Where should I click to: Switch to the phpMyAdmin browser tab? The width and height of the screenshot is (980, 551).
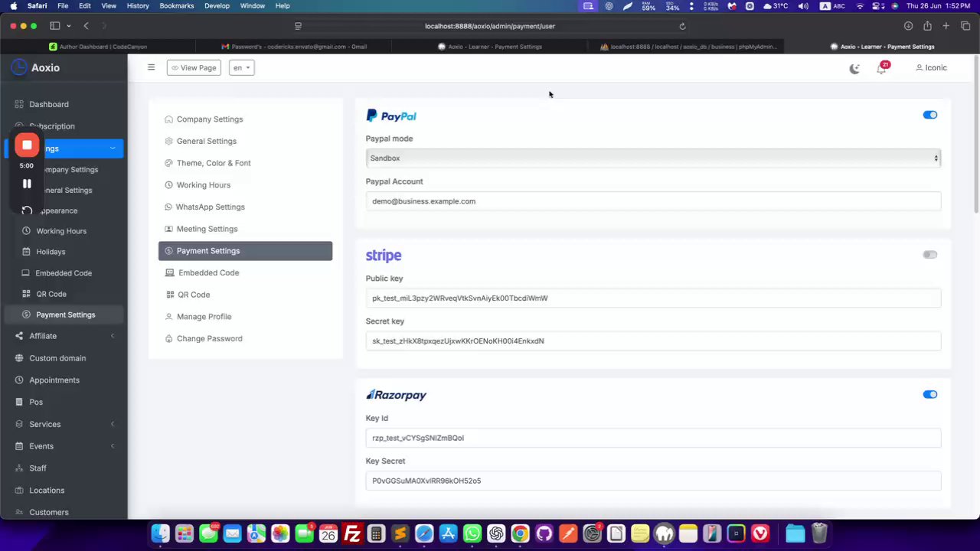[x=688, y=47]
